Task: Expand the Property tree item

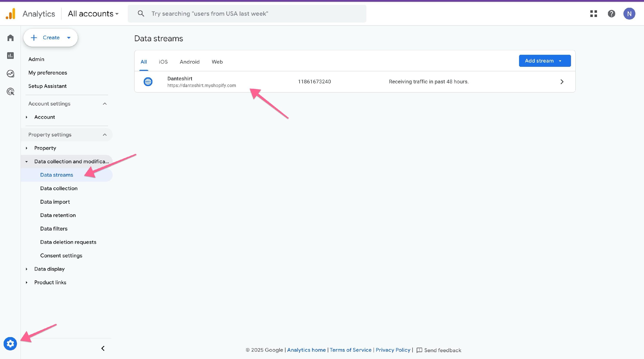Action: point(26,148)
